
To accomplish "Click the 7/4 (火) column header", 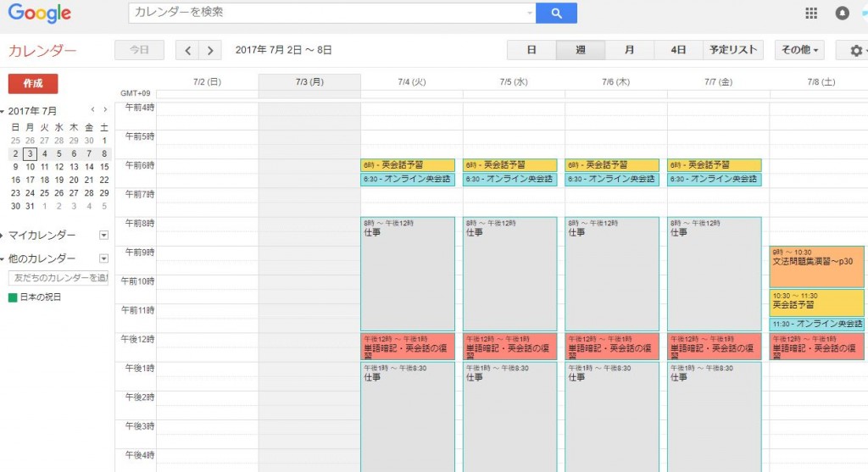I will coord(411,82).
